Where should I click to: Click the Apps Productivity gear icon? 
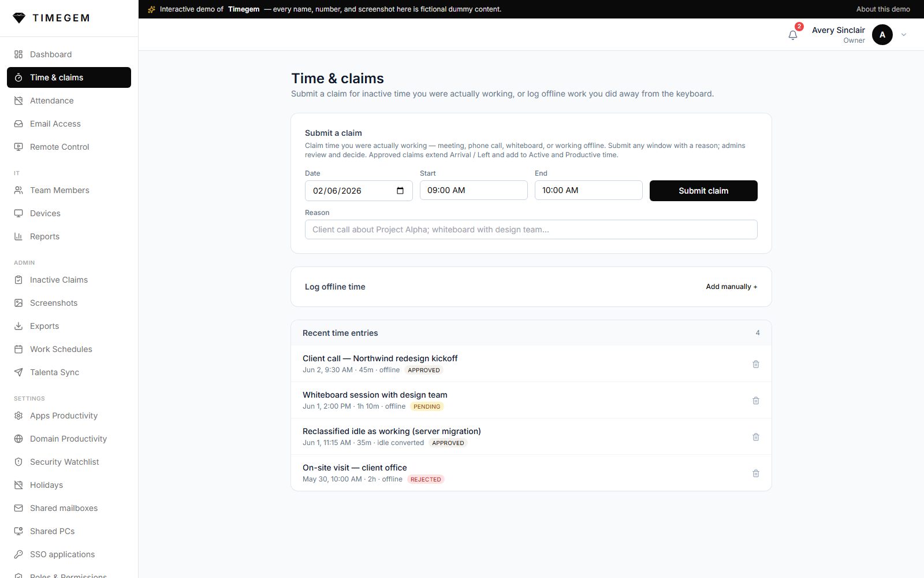coord(18,416)
